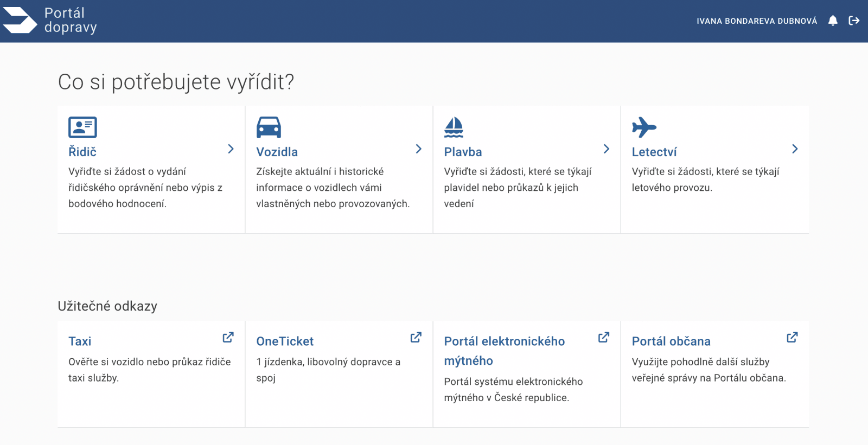This screenshot has height=445, width=868.
Task: Open the Letectví section link
Action: point(654,152)
